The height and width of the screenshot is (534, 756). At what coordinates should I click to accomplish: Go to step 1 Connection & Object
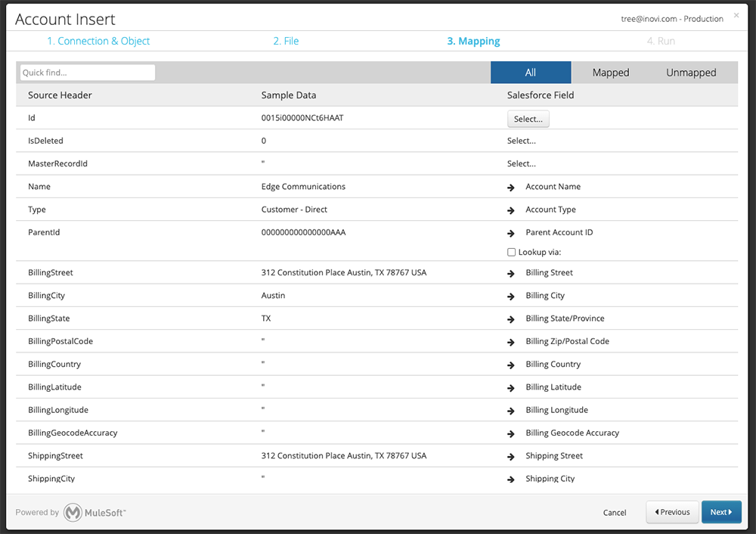coord(98,41)
